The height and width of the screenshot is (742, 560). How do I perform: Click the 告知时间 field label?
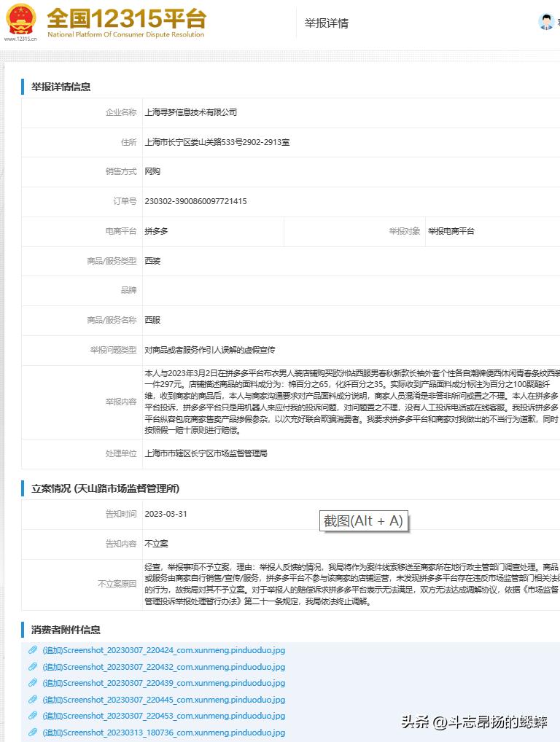[x=121, y=514]
